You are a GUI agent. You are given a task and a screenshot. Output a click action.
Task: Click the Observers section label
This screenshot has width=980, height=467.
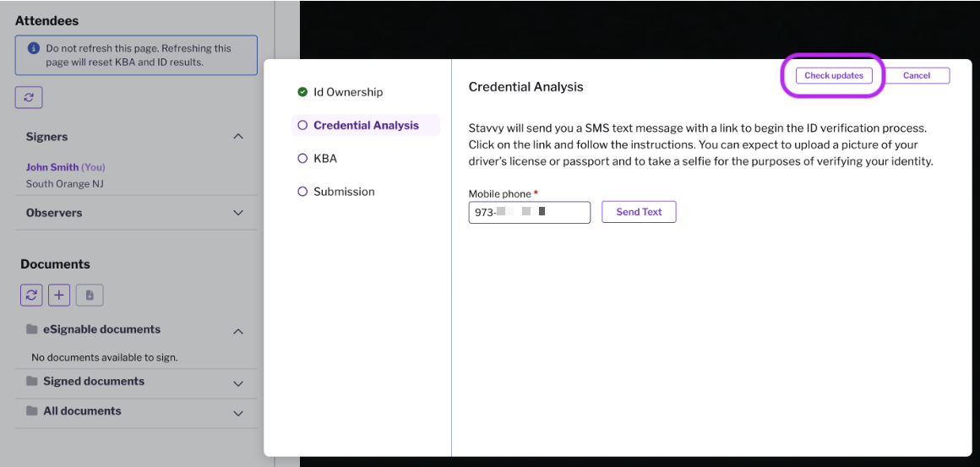[54, 213]
